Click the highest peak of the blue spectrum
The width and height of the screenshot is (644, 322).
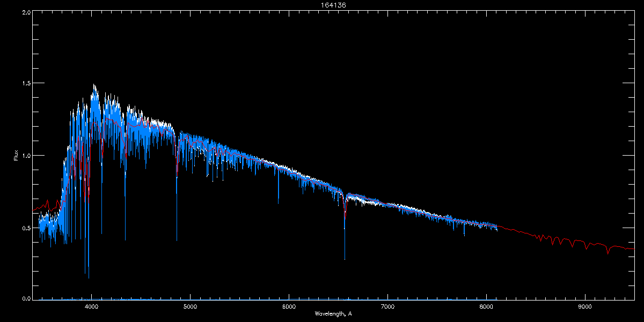tap(94, 85)
